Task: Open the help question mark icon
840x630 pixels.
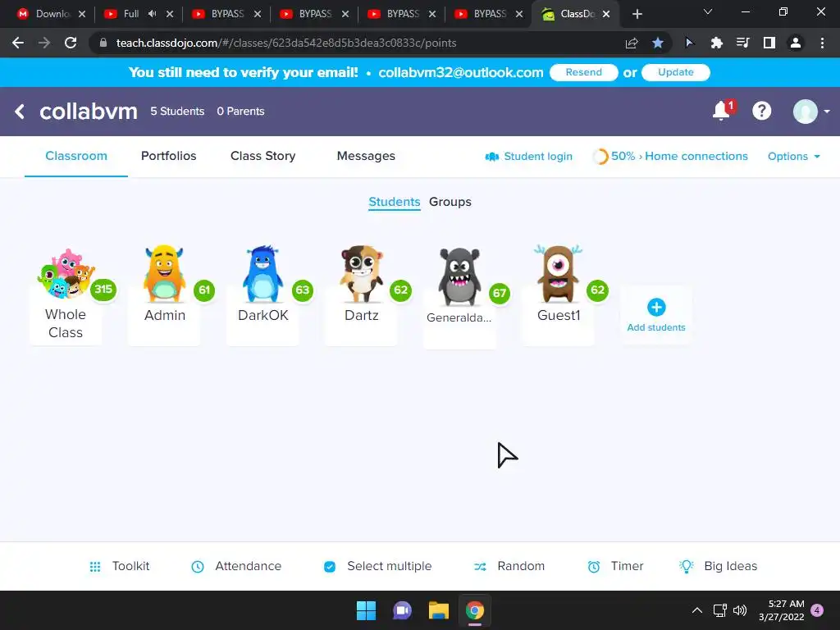Action: pyautogui.click(x=761, y=111)
